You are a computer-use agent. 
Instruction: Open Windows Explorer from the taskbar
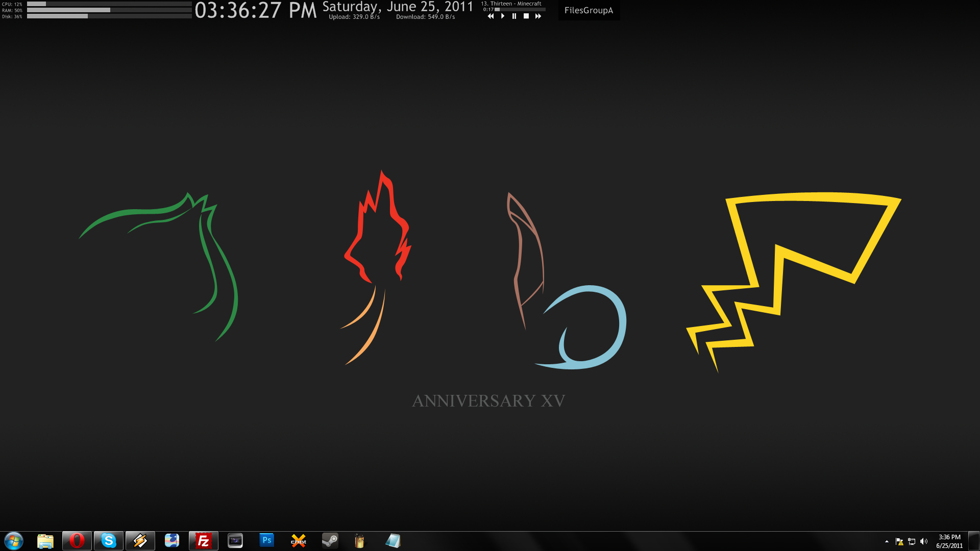point(45,541)
